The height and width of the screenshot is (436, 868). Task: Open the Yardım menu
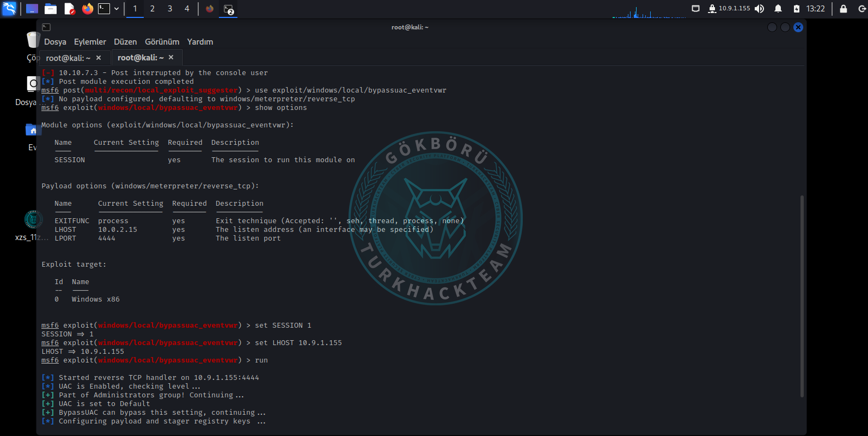point(200,42)
